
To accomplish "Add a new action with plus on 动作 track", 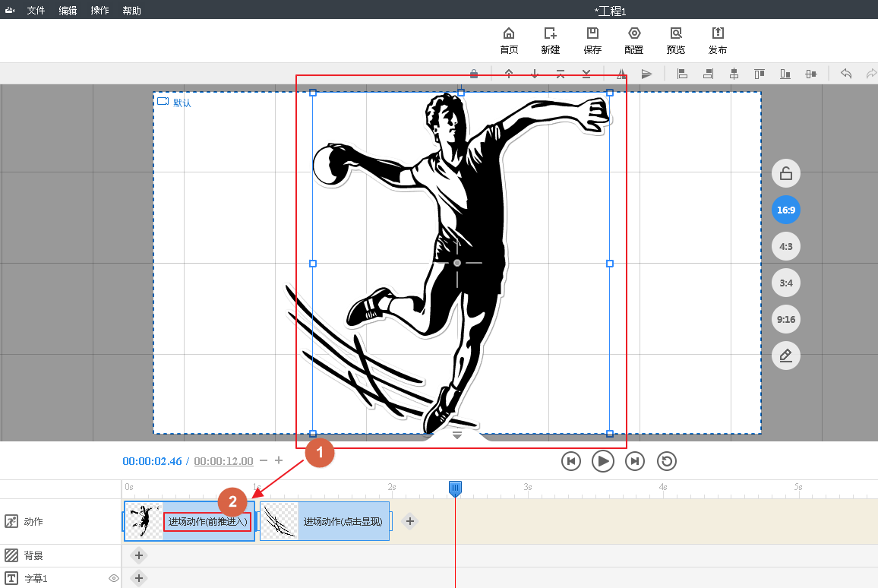I will coord(410,521).
